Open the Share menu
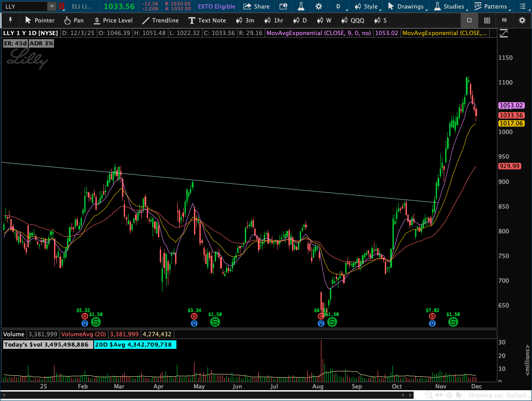The image size is (532, 401). [257, 6]
